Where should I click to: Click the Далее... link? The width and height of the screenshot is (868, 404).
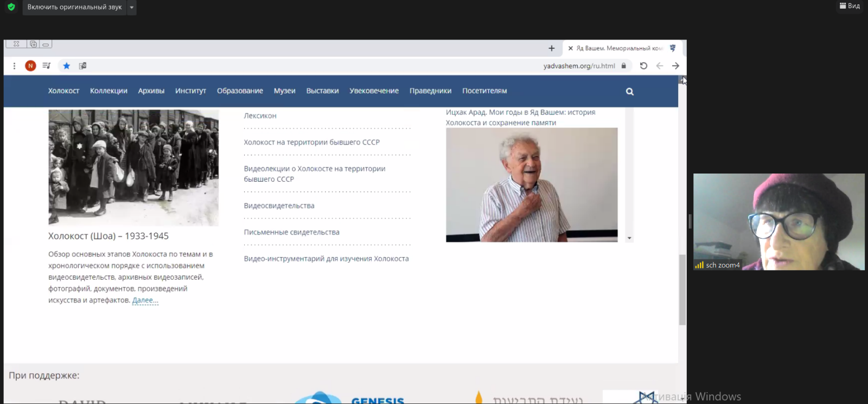tap(145, 300)
